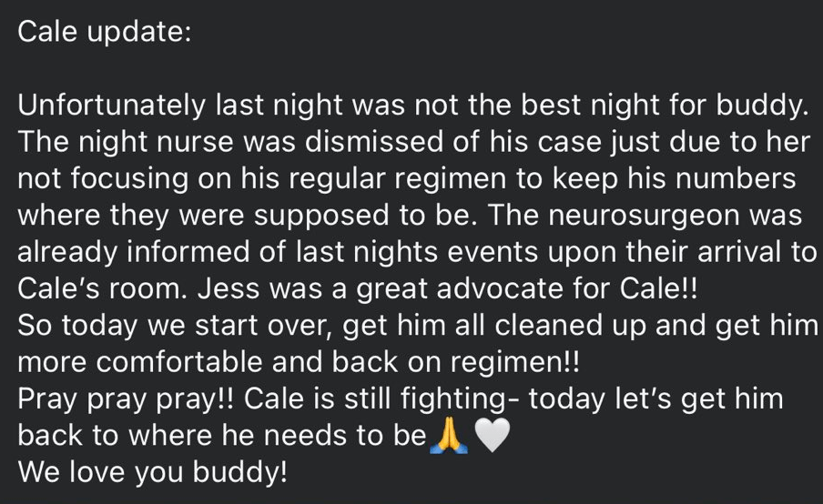The width and height of the screenshot is (823, 504).
Task: Click the white heart emoji
Action: 489,437
